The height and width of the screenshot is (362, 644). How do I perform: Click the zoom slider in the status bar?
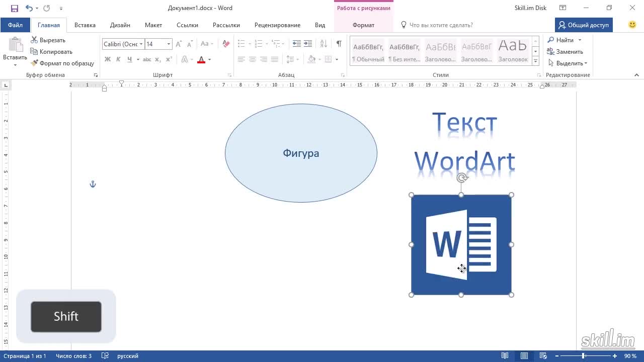pyautogui.click(x=584, y=355)
